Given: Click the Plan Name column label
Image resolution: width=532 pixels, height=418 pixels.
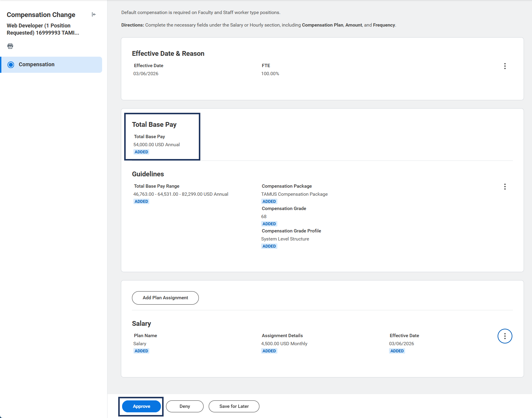Looking at the screenshot, I should (x=145, y=336).
